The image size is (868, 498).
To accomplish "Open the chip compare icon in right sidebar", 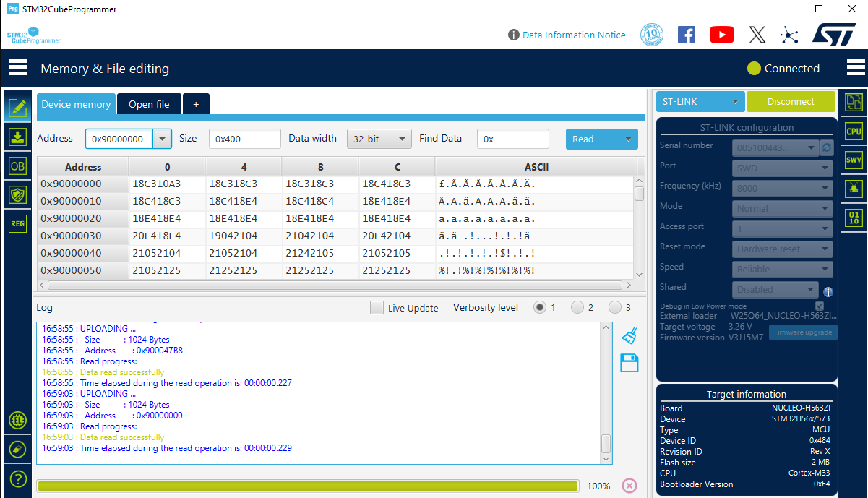I will coord(854,102).
